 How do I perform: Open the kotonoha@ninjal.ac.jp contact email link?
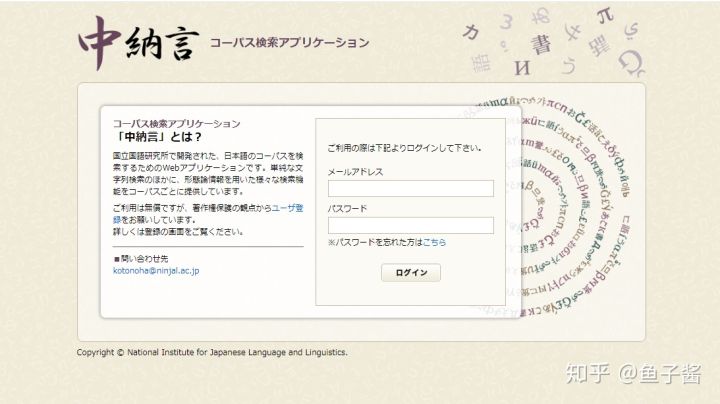point(156,271)
